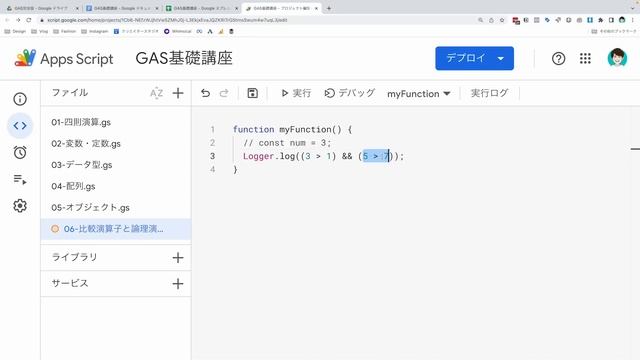Open the Instagram bookmark folder
Screen dimensions: 640x360
tap(95, 31)
